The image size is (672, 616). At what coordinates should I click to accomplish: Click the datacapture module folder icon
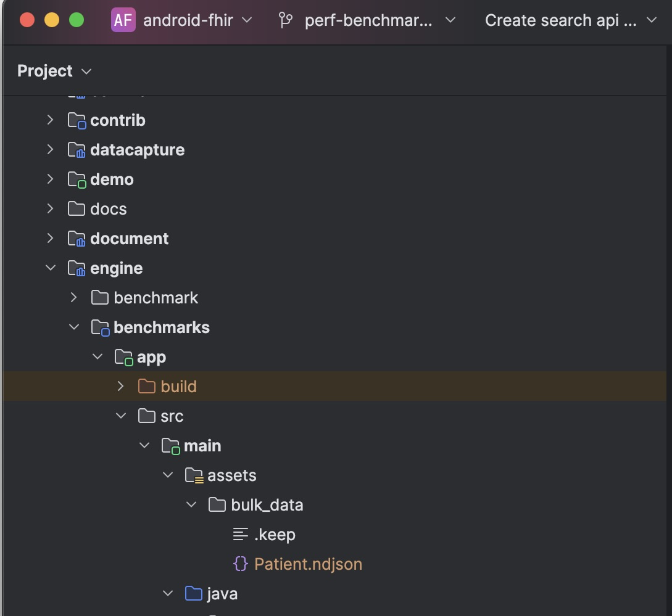click(77, 150)
